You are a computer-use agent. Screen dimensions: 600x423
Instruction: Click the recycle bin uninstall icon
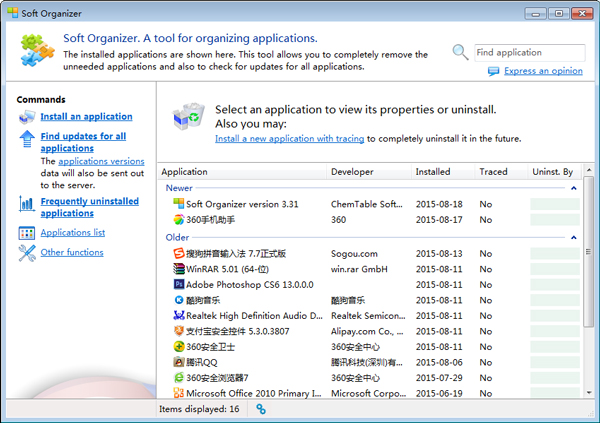click(x=189, y=116)
